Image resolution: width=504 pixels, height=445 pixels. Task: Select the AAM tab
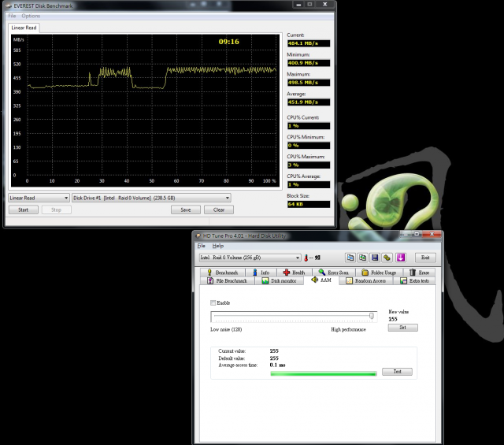321,280
